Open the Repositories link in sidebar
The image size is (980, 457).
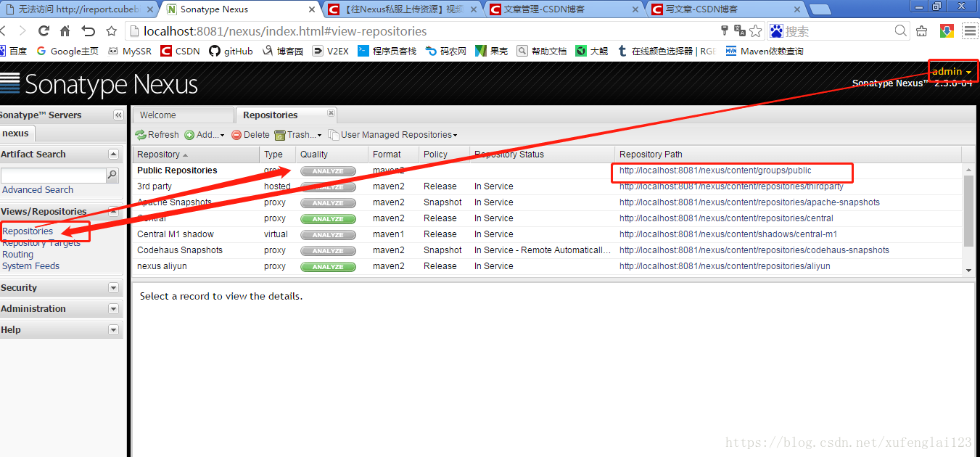coord(28,231)
